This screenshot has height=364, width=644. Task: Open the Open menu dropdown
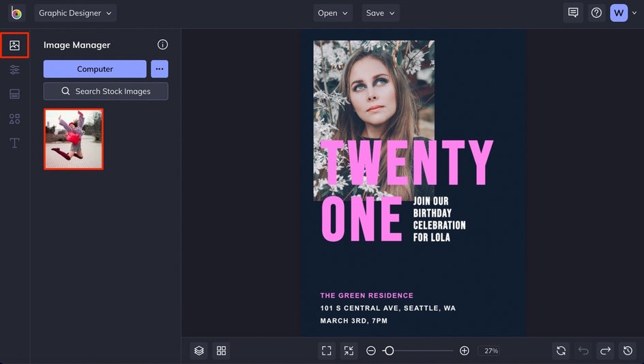(x=333, y=13)
